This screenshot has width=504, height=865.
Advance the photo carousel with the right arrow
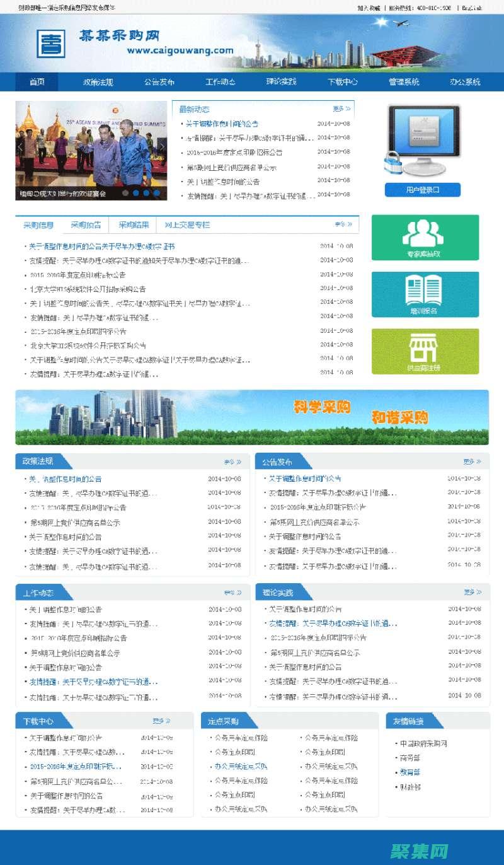[x=163, y=146]
